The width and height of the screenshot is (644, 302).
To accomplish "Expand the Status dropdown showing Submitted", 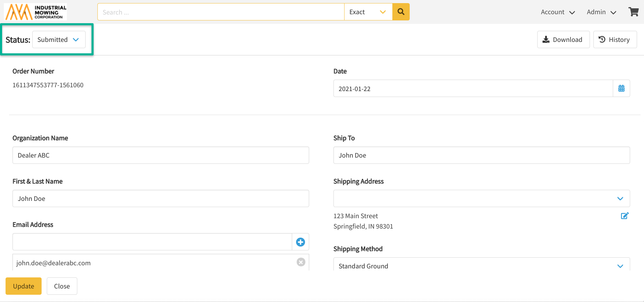I will click(x=59, y=39).
